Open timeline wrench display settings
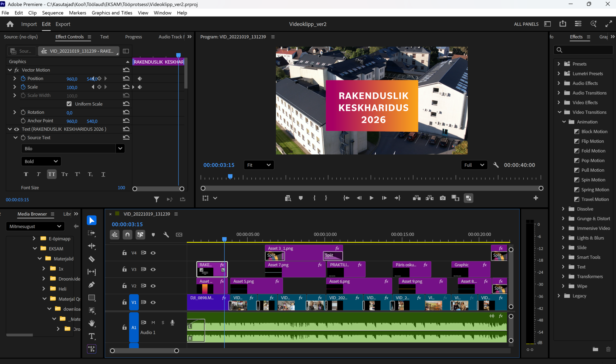The height and width of the screenshot is (364, 616). click(x=166, y=234)
